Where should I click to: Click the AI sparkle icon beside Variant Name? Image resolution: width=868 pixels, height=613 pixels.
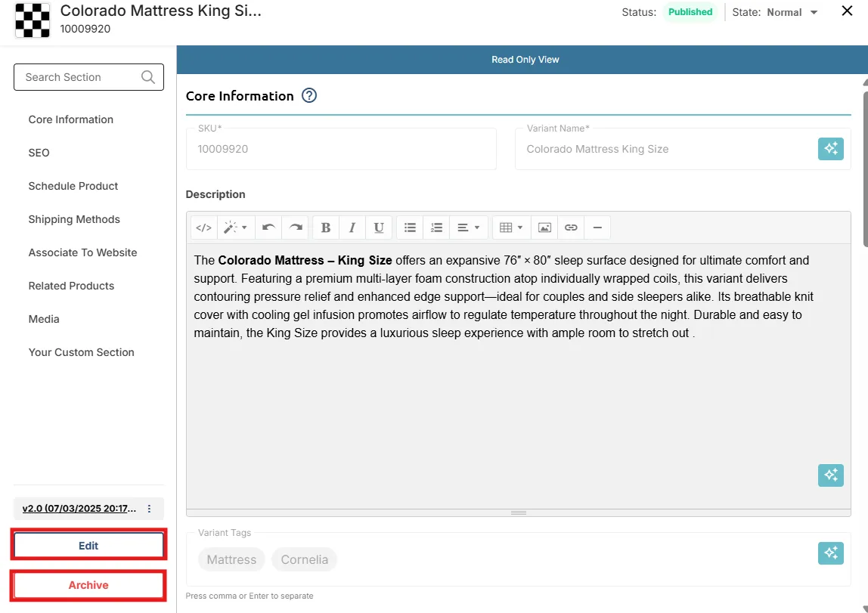tap(830, 149)
